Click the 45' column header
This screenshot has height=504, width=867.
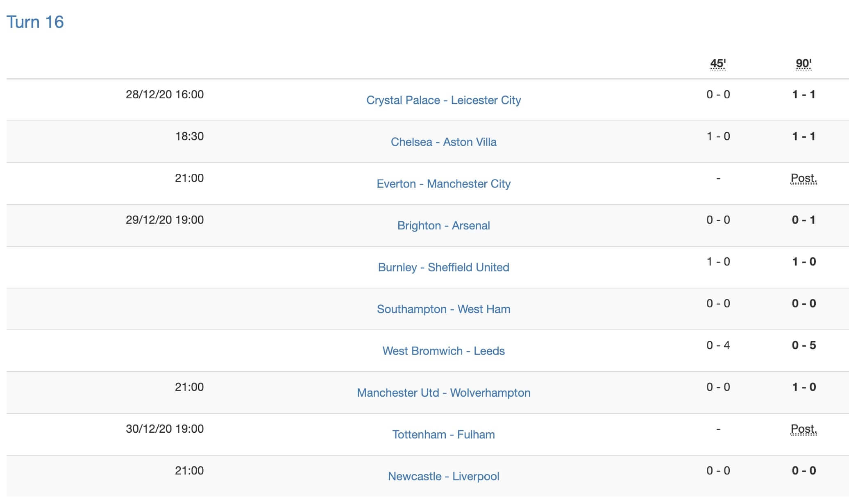(718, 64)
